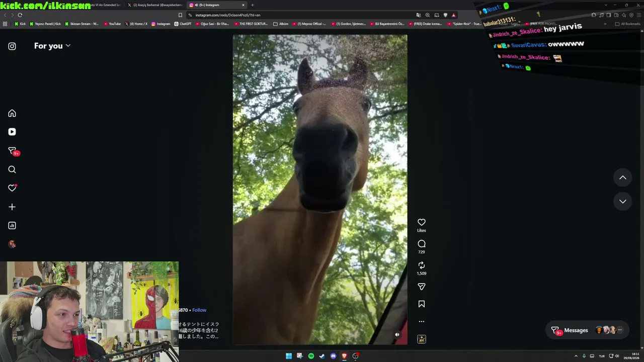Click the browser forward arrow
The height and width of the screenshot is (362, 644).
[x=13, y=15]
